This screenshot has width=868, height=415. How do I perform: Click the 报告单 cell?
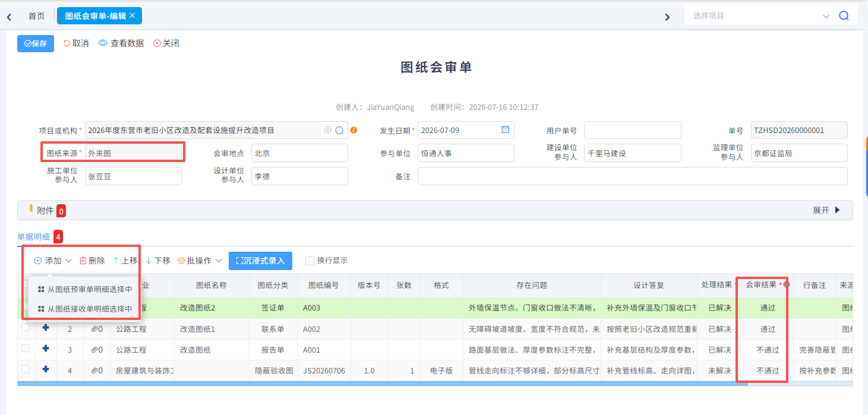274,350
